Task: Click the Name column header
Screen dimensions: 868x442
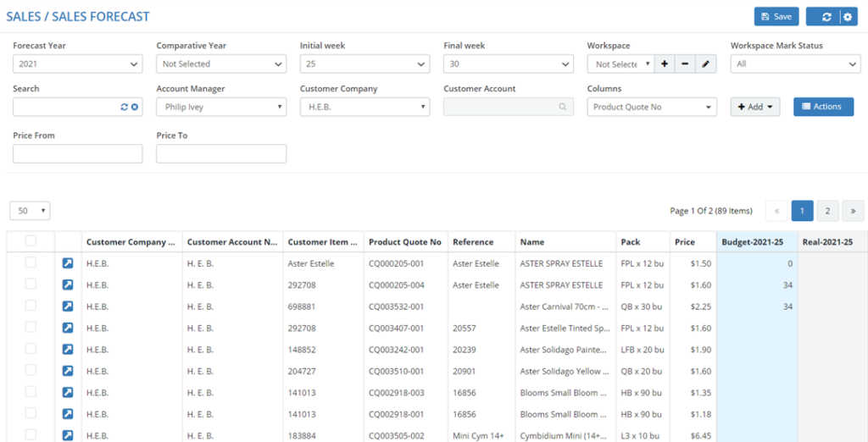Action: pyautogui.click(x=565, y=241)
